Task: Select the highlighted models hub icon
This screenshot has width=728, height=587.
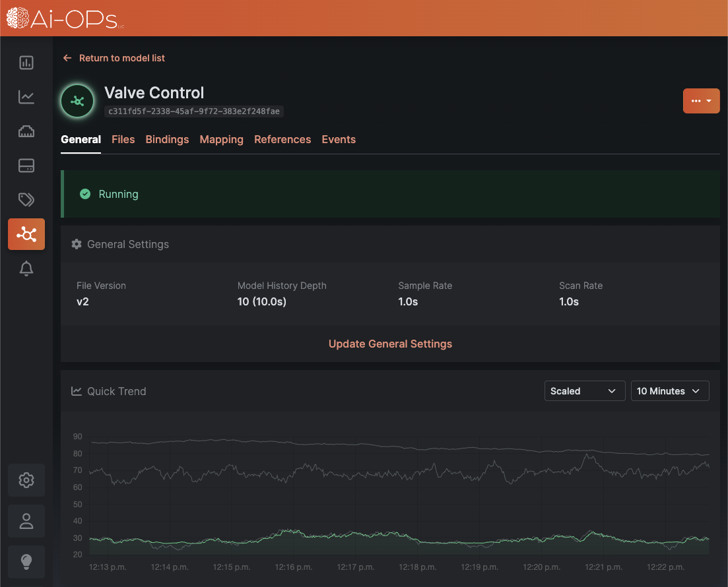Action: 26,234
